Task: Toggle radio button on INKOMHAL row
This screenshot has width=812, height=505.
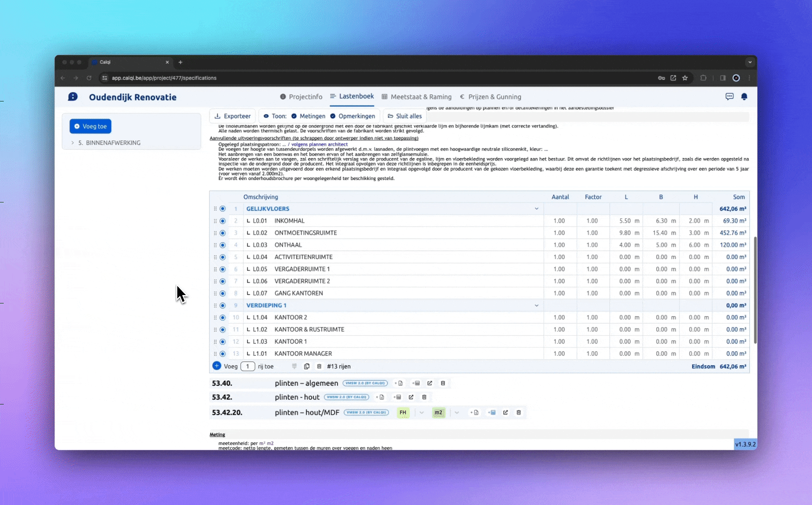Action: 223,221
